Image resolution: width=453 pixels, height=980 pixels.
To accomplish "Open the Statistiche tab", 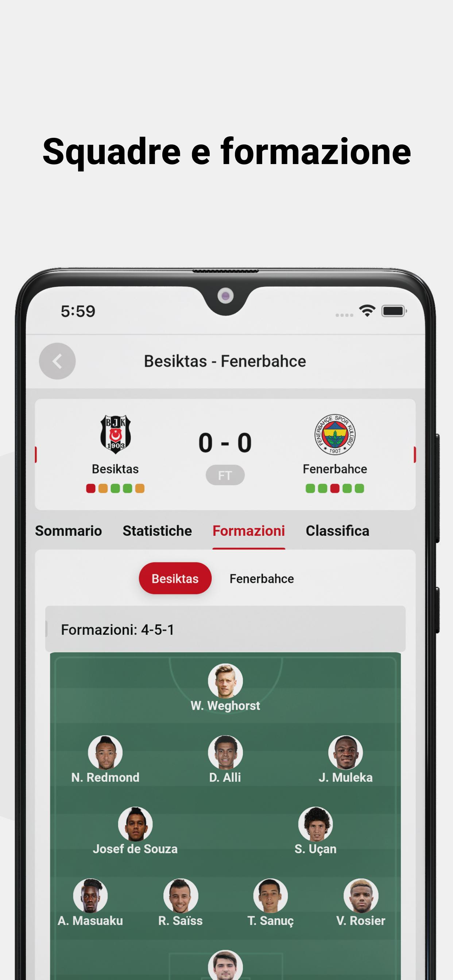I will [157, 531].
